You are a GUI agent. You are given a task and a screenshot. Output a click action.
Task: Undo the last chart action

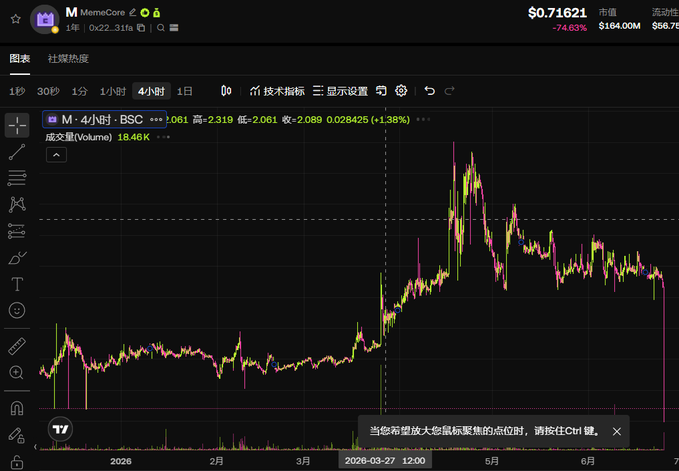[429, 91]
